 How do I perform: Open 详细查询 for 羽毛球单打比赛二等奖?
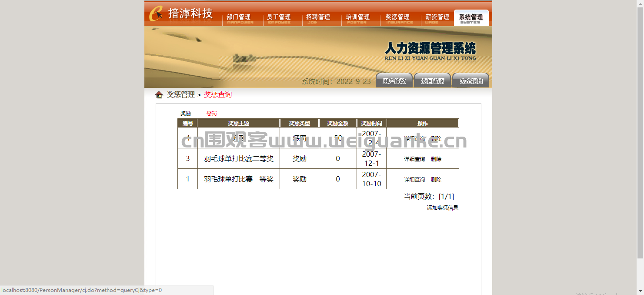click(x=414, y=159)
